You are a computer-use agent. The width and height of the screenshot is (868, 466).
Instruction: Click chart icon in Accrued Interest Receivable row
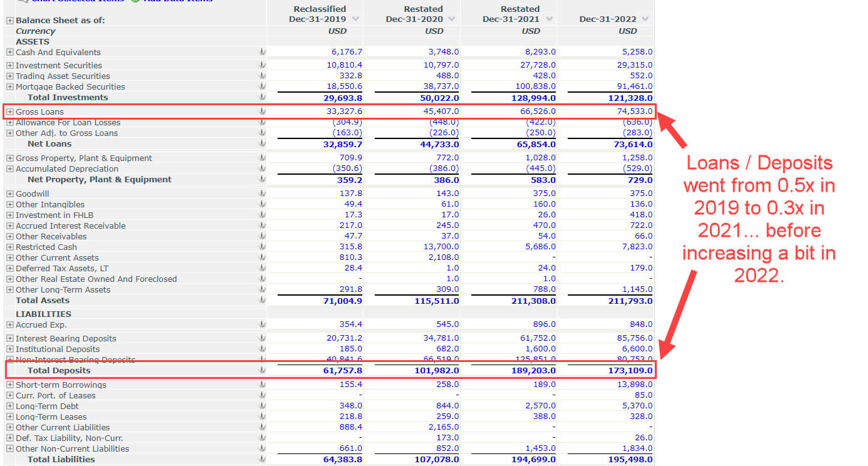pos(262,225)
